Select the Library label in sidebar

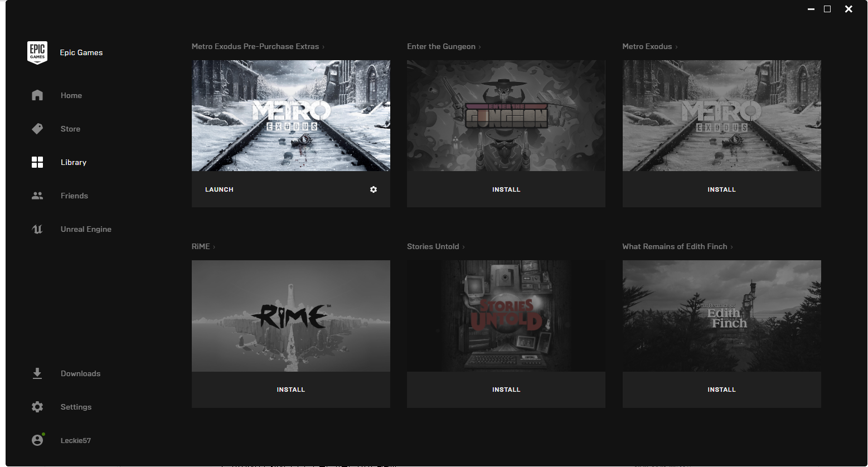tap(74, 162)
